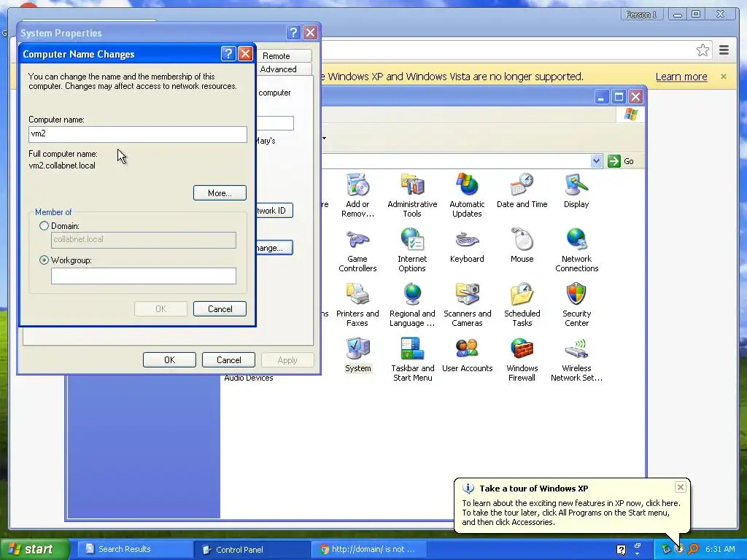
Task: Open the System icon
Action: [x=357, y=355]
